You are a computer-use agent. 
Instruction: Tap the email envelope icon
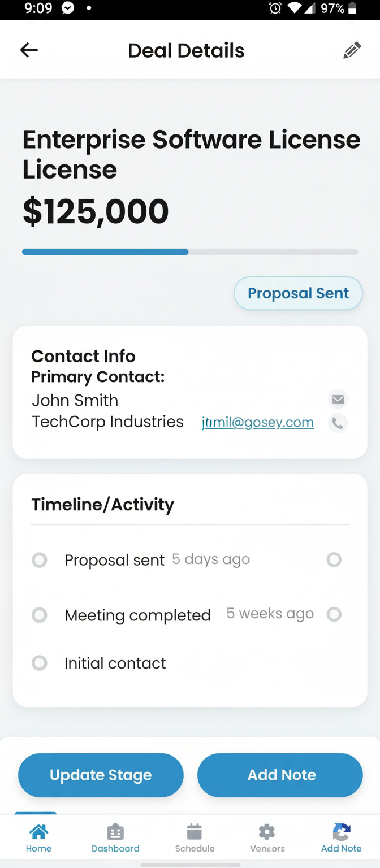(x=338, y=400)
